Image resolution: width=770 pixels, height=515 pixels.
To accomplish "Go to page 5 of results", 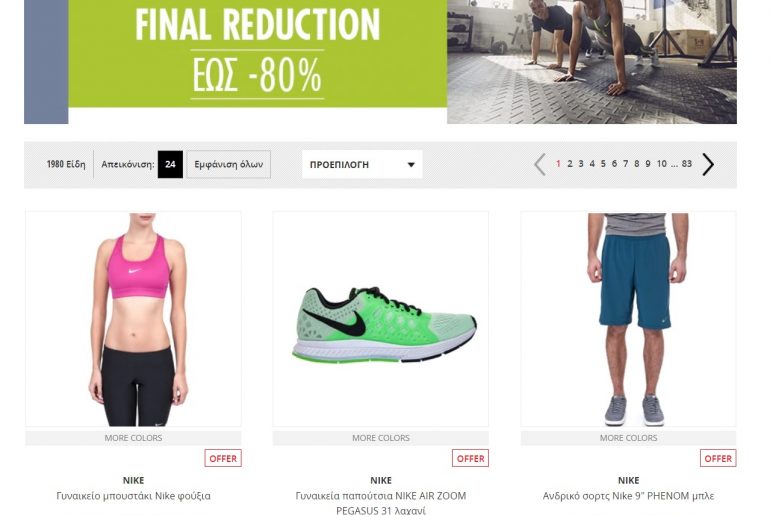I will 603,163.
